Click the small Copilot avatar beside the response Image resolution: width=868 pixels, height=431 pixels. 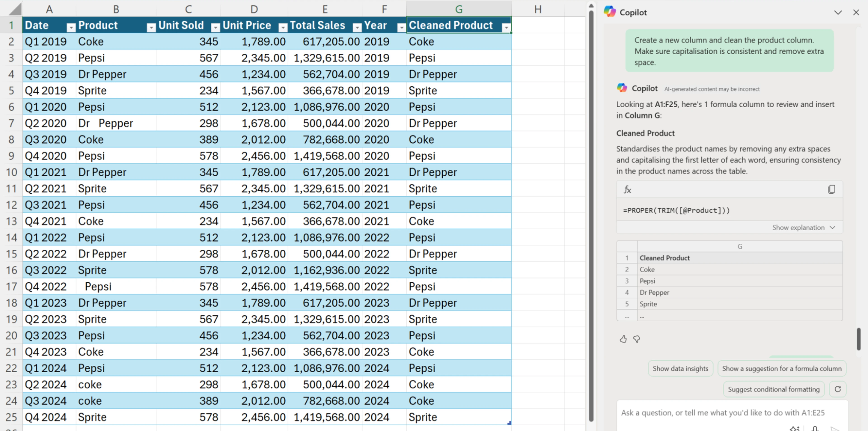click(x=622, y=88)
